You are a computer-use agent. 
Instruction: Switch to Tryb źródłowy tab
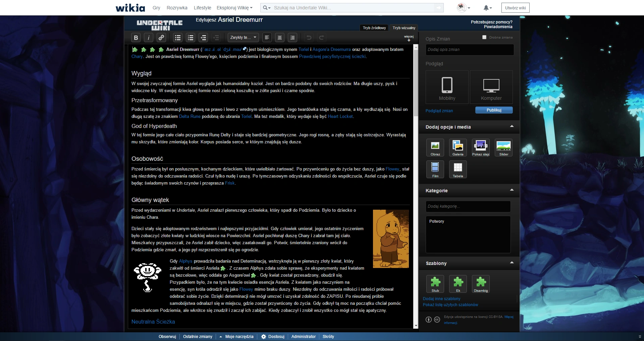[374, 28]
